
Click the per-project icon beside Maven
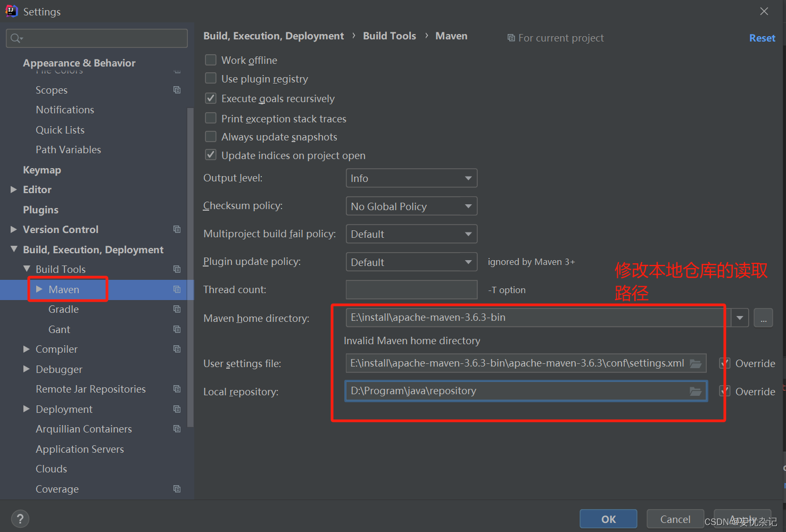(x=177, y=289)
